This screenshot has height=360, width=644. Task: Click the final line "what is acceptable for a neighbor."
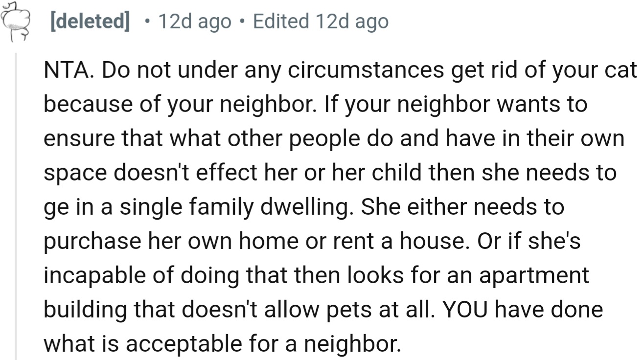click(222, 344)
